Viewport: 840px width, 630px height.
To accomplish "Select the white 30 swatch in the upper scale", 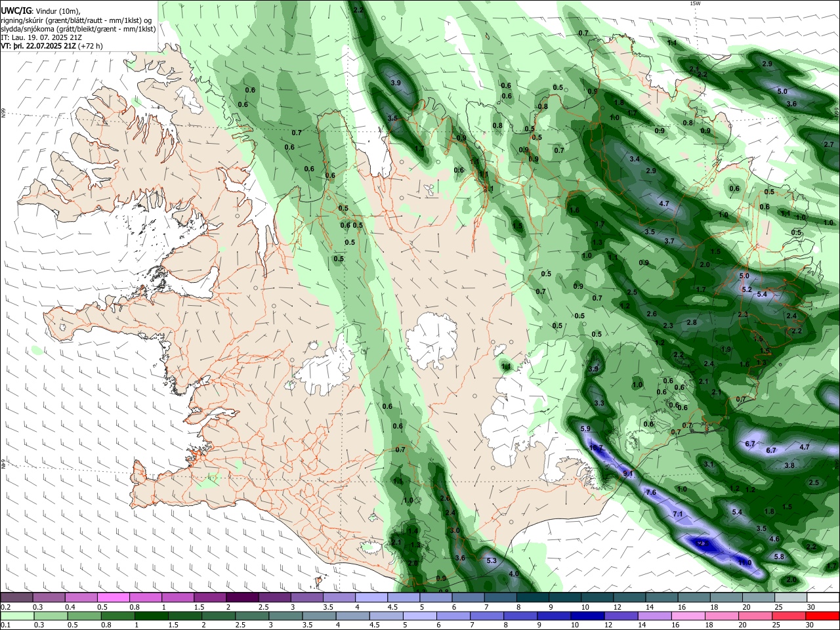I will tap(823, 597).
